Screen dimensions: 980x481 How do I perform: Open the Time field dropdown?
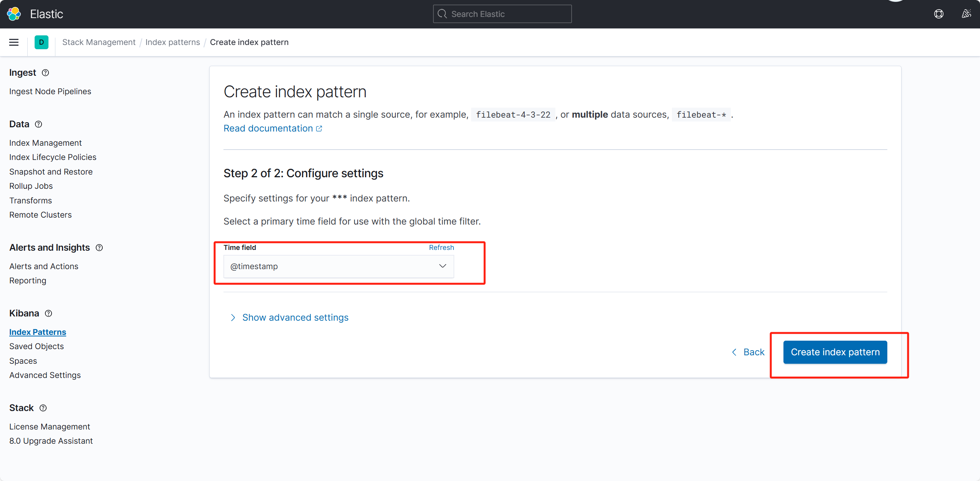pos(338,266)
